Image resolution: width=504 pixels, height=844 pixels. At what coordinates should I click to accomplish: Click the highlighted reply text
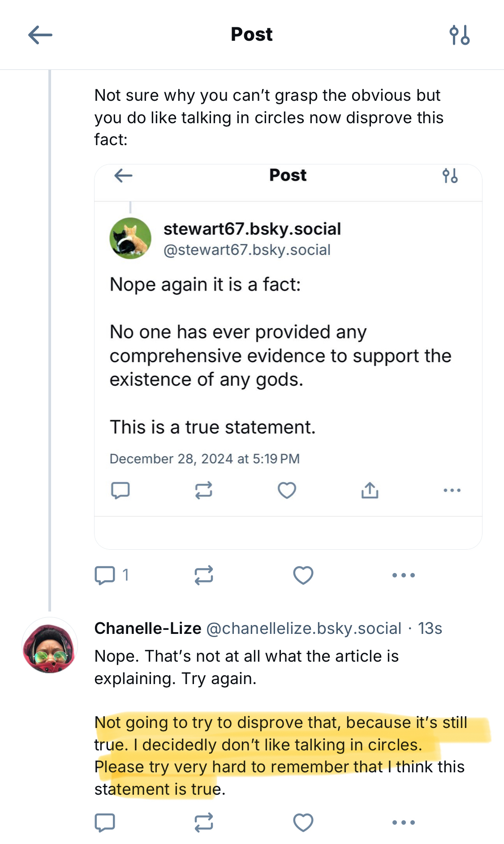[280, 756]
